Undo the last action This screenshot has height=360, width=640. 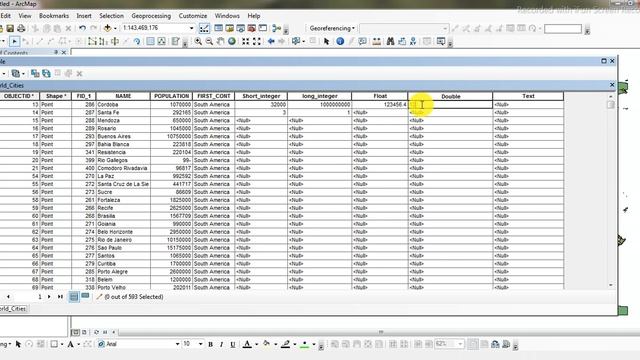tap(82, 28)
